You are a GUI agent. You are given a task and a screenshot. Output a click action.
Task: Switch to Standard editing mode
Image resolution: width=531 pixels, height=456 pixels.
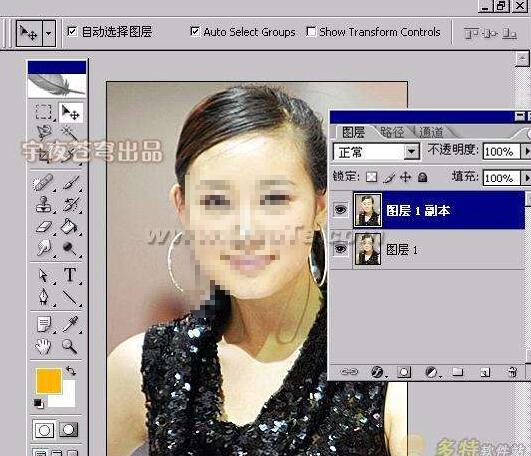44,430
